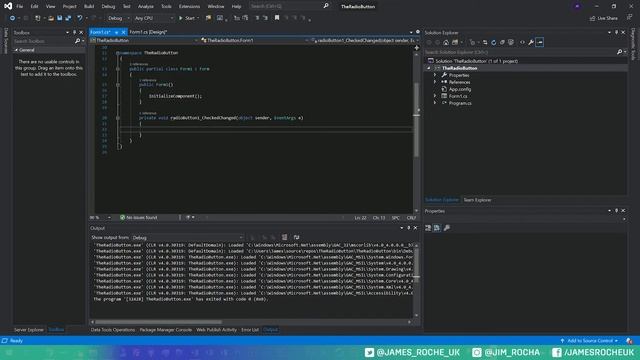The width and height of the screenshot is (640, 360).
Task: Click Add to Source Control in status bar
Action: pyautogui.click(x=590, y=340)
